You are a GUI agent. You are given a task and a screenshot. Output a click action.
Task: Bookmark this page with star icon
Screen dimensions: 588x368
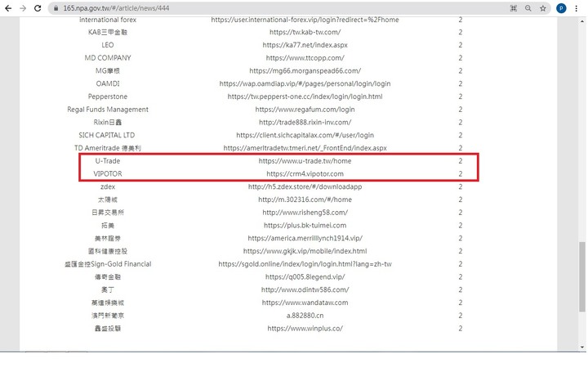pos(542,8)
